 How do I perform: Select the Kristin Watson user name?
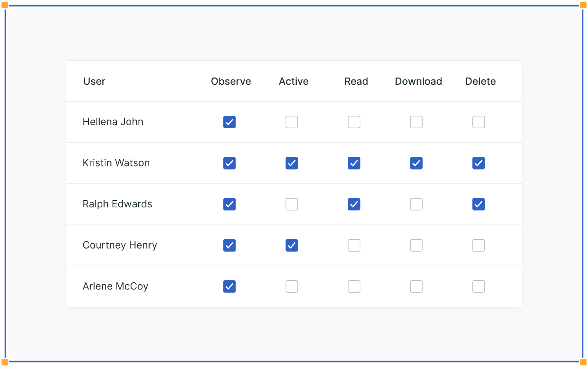[x=116, y=163]
